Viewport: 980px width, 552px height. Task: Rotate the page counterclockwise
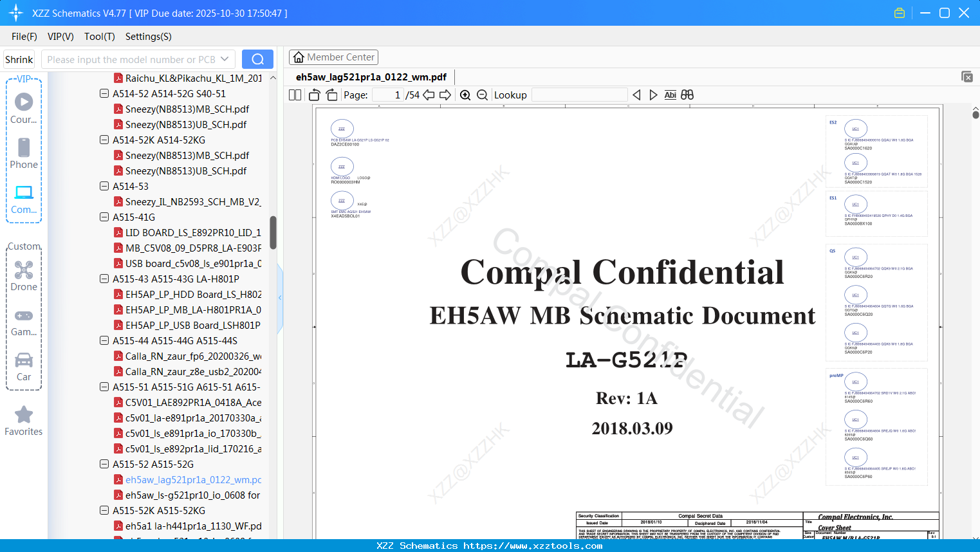(x=315, y=95)
